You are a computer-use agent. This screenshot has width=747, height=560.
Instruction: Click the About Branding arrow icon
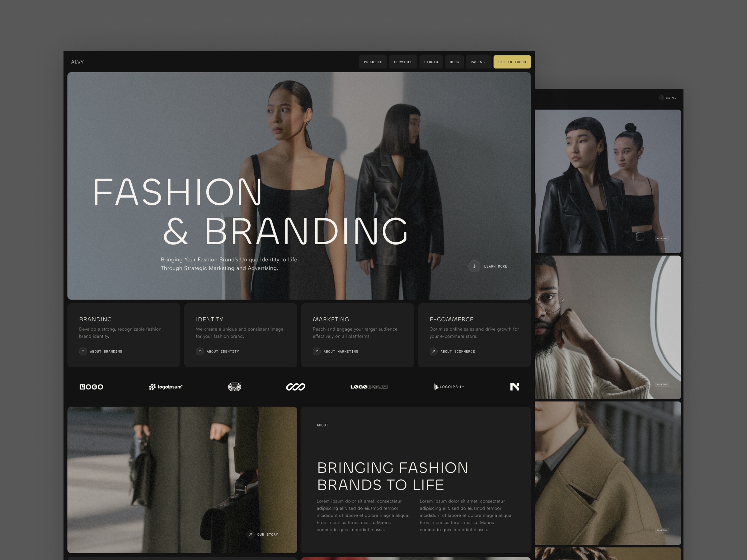82,352
